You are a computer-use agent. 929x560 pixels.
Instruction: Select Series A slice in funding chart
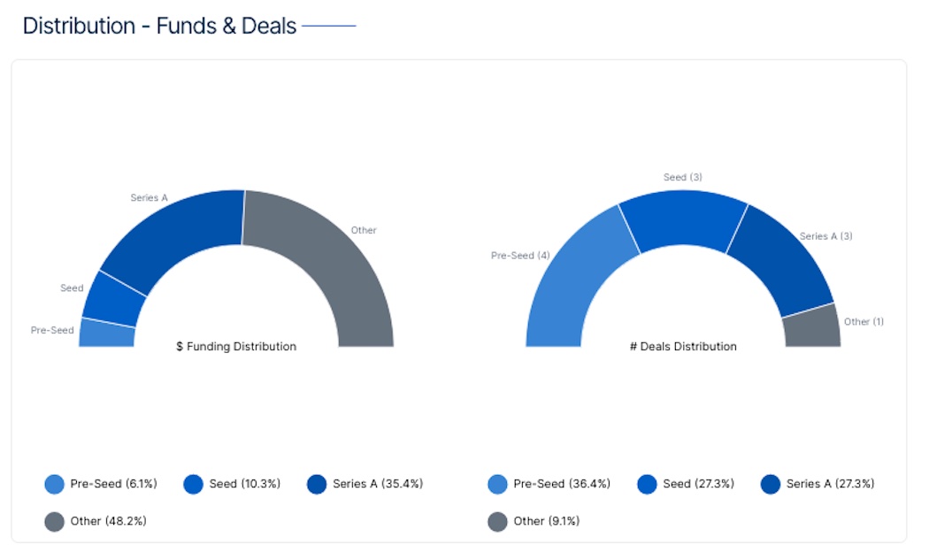(177, 234)
